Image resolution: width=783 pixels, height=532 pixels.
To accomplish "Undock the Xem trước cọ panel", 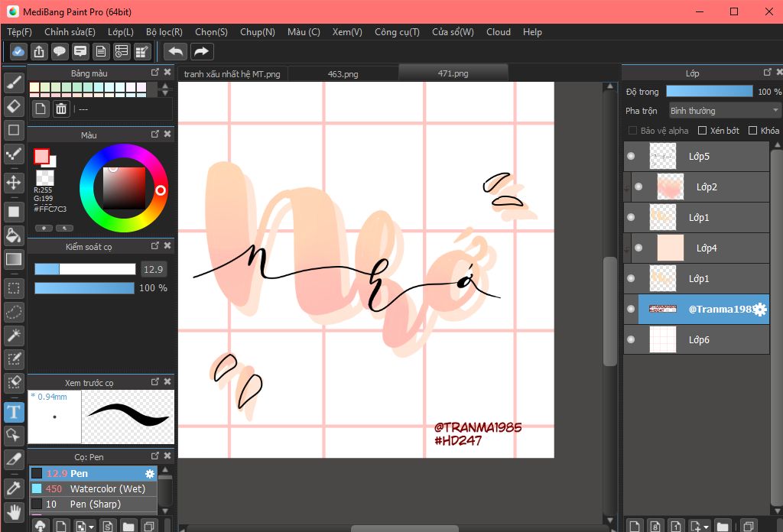I will coord(154,381).
